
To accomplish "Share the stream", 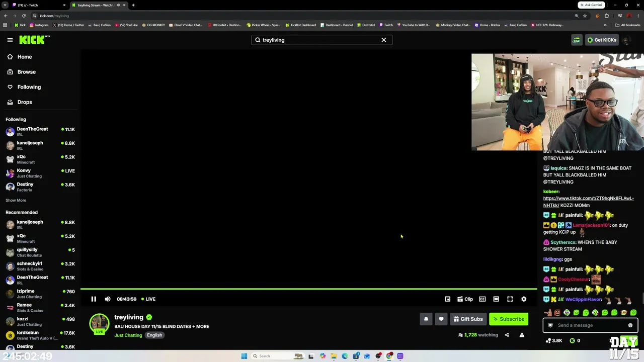I will pos(507,335).
